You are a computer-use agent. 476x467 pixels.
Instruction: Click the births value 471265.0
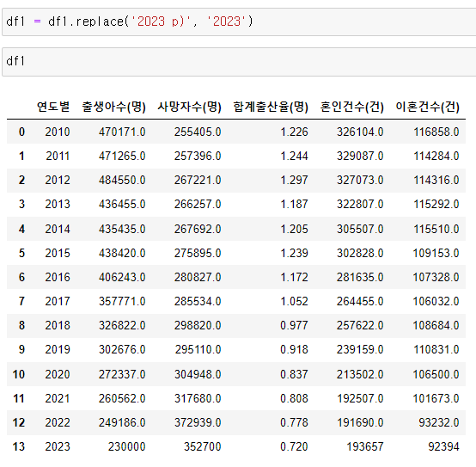click(122, 157)
